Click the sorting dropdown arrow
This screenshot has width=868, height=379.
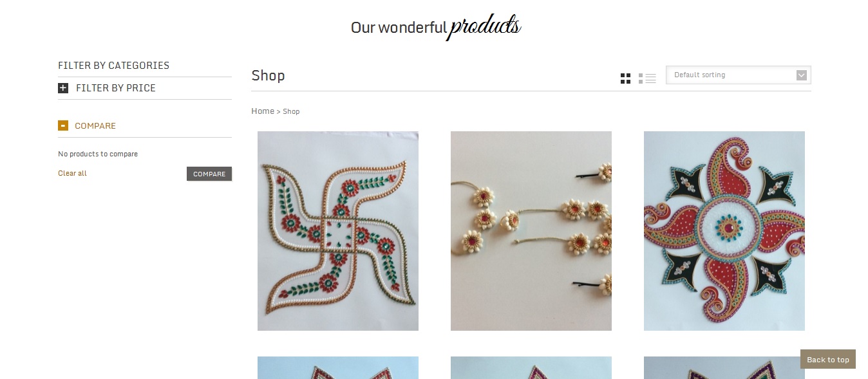(x=801, y=75)
